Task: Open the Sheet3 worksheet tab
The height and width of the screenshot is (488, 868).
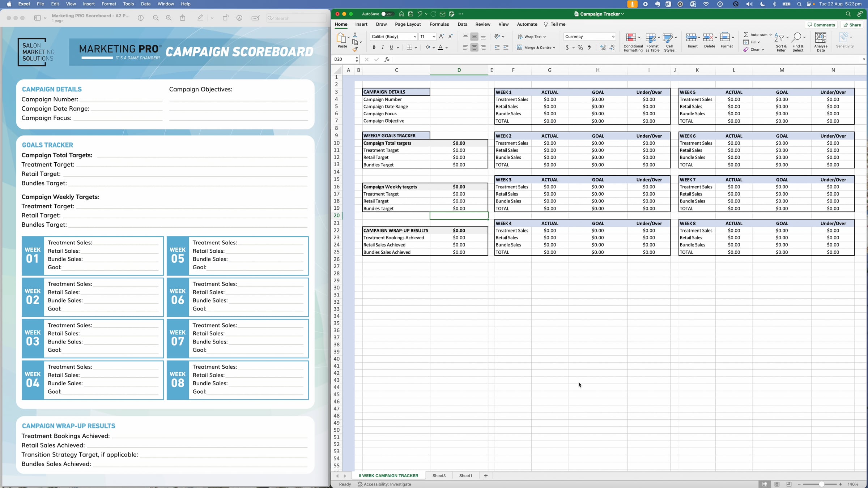Action: [x=439, y=476]
